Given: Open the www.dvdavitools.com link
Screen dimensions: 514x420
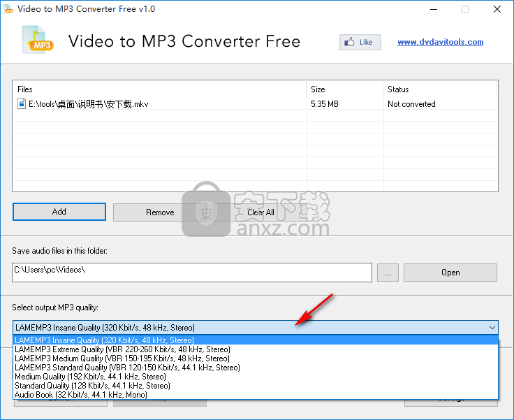Looking at the screenshot, I should coord(440,42).
